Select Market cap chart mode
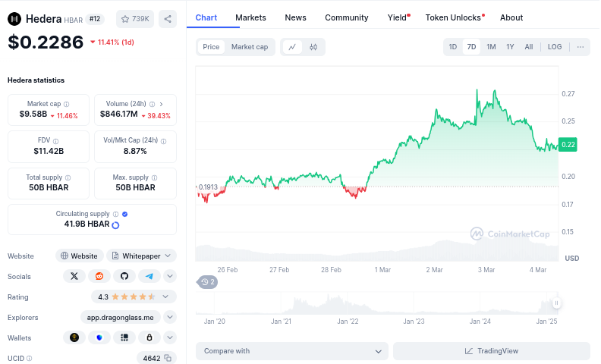Viewport: 601px width, 364px height. pos(250,47)
